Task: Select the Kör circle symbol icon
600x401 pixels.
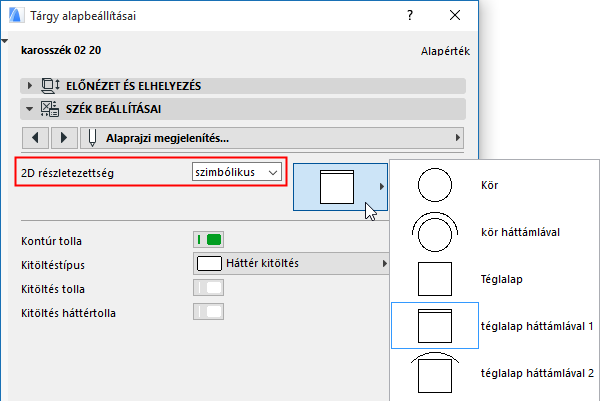Action: 435,185
